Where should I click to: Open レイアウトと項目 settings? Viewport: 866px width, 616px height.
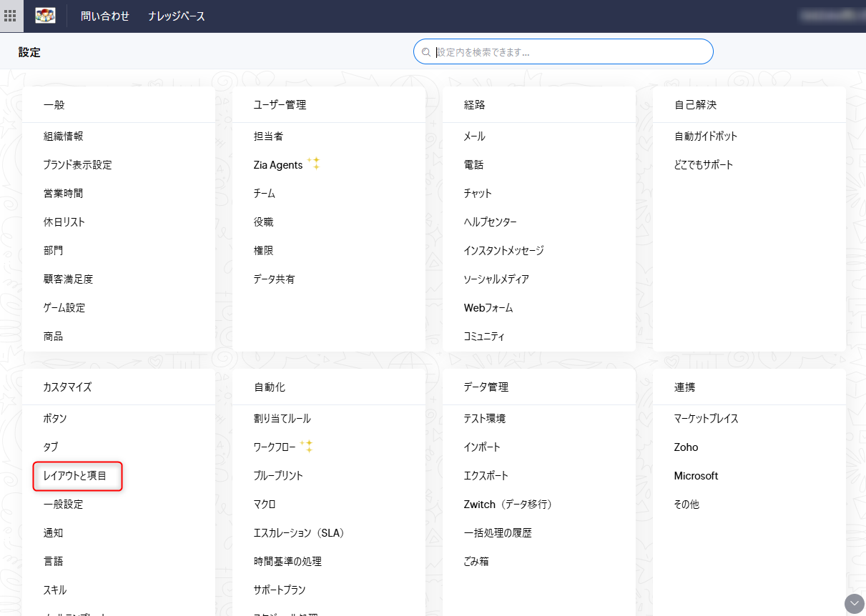pos(75,476)
